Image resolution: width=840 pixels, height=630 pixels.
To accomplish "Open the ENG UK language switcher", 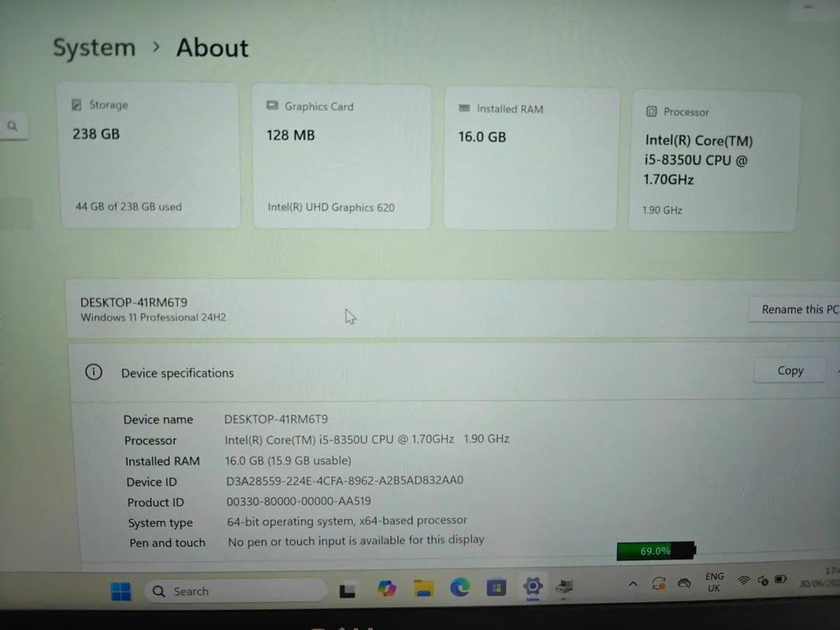I will tap(714, 582).
